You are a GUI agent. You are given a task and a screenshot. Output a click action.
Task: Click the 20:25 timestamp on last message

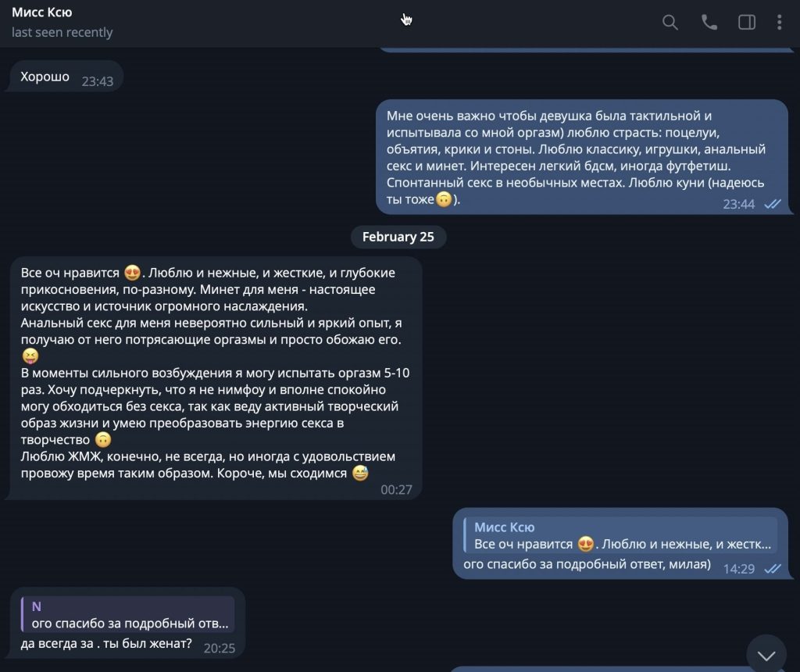point(219,648)
